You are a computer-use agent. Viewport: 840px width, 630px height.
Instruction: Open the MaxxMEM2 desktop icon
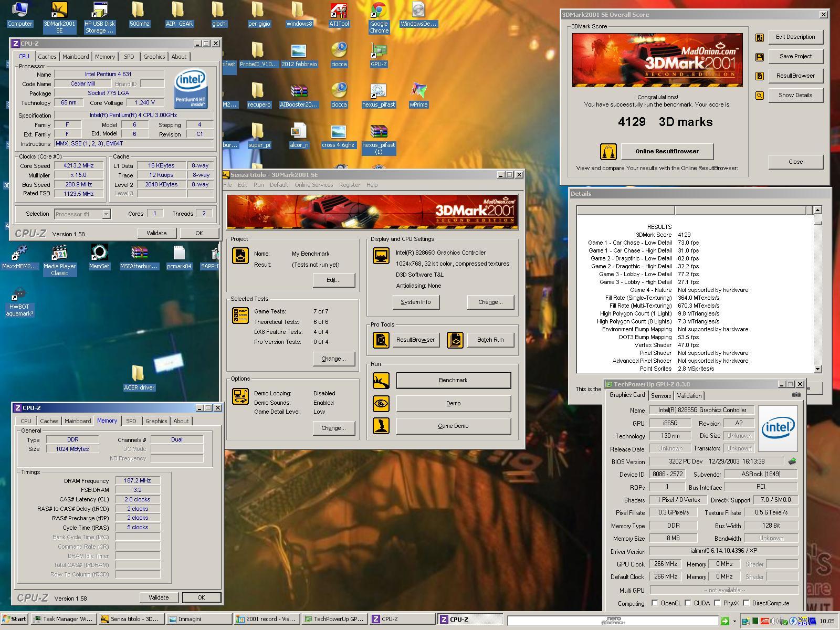click(19, 257)
